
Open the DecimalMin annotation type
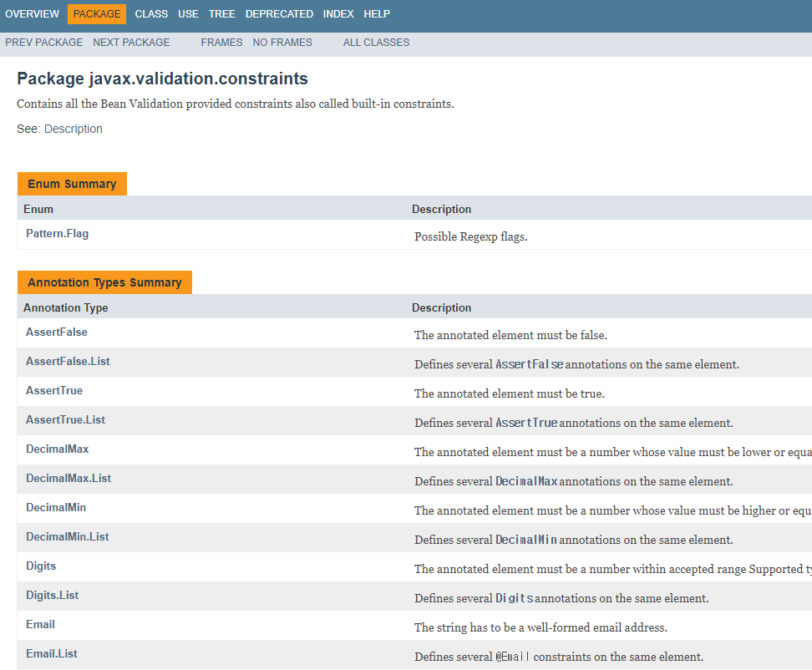(x=56, y=507)
